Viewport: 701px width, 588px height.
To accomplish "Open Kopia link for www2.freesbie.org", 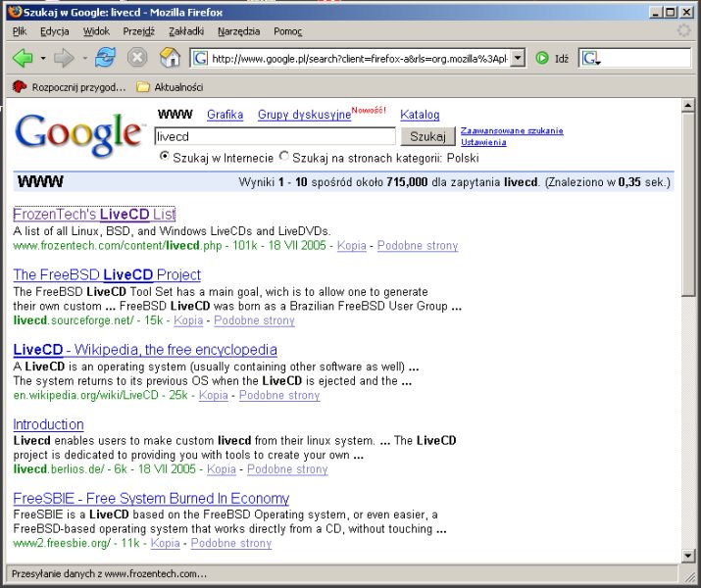I will pos(165,543).
